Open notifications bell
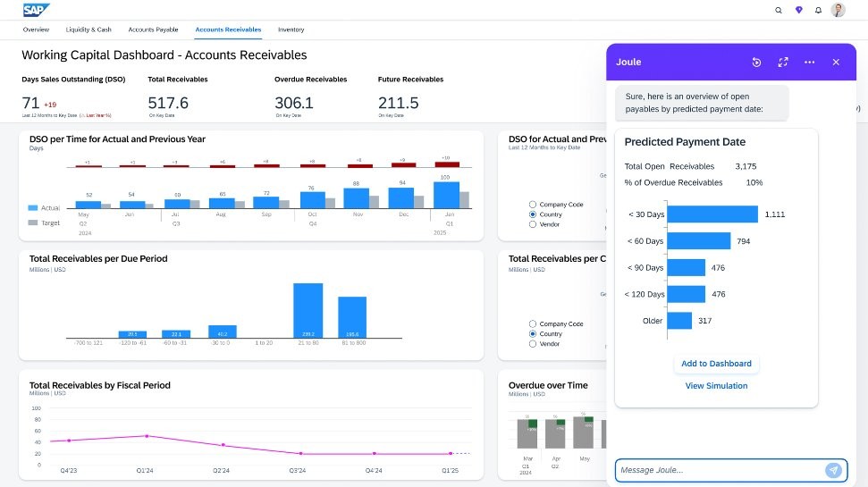Image resolution: width=868 pixels, height=487 pixels. (x=818, y=11)
